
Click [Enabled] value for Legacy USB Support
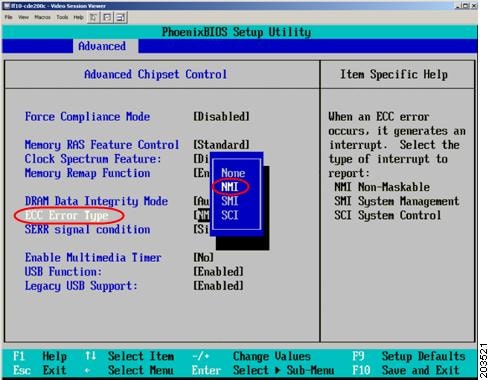(x=218, y=286)
